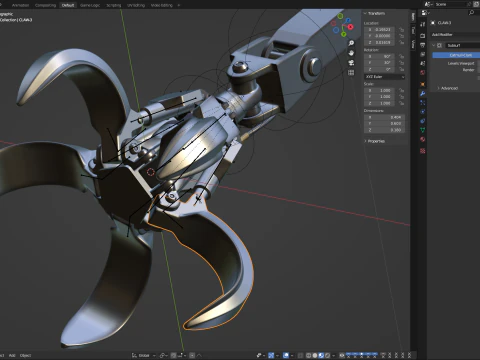Image resolution: width=480 pixels, height=360 pixels.
Task: Toggle lock for Rotation Z
Action: 401,69
